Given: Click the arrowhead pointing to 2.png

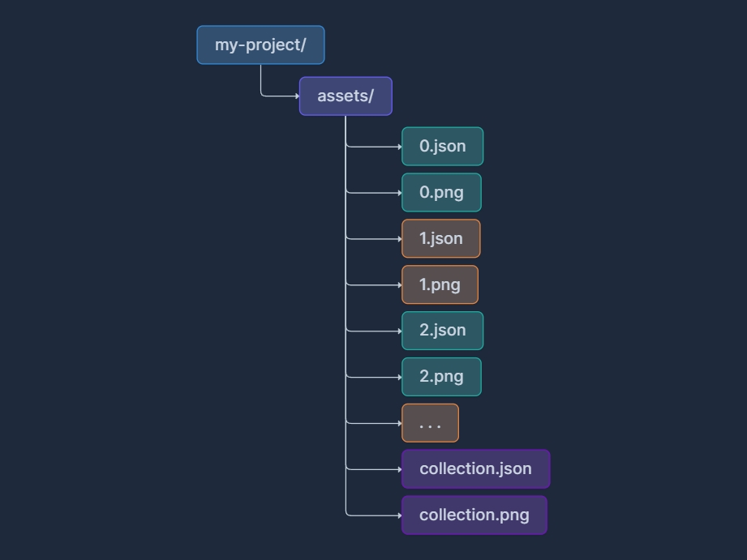Looking at the screenshot, I should tap(399, 377).
